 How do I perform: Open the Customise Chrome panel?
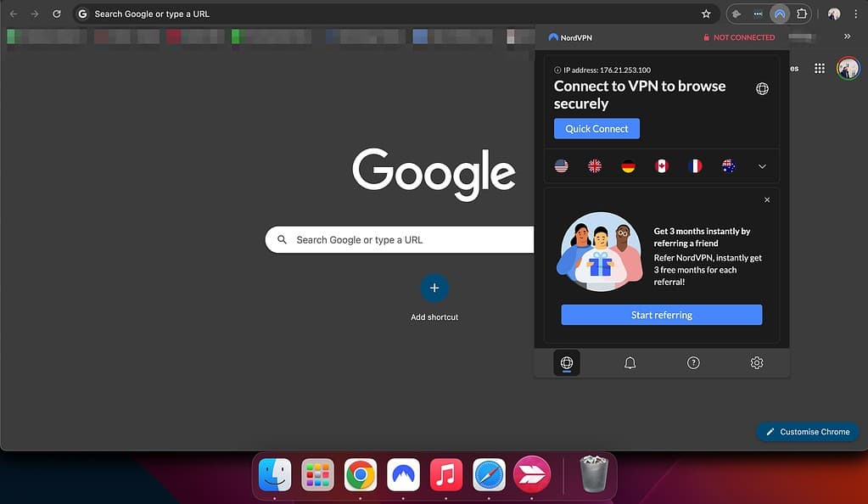pos(807,432)
